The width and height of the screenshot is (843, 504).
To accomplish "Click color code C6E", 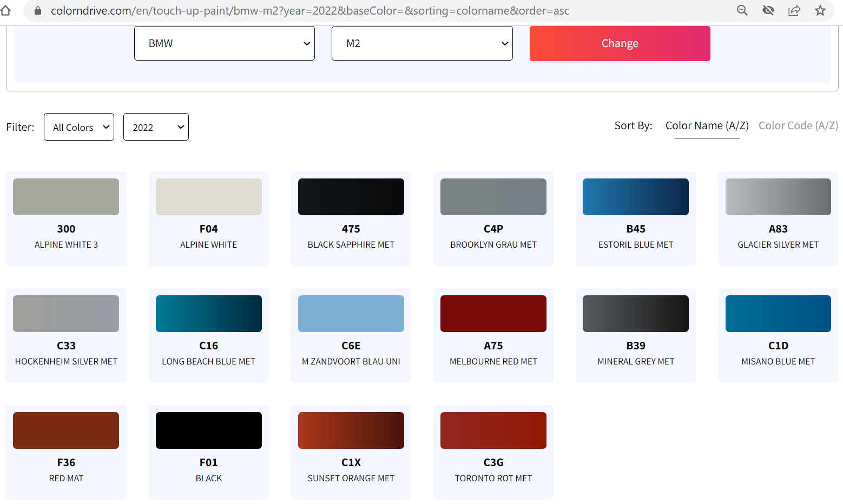I will coord(351,346).
